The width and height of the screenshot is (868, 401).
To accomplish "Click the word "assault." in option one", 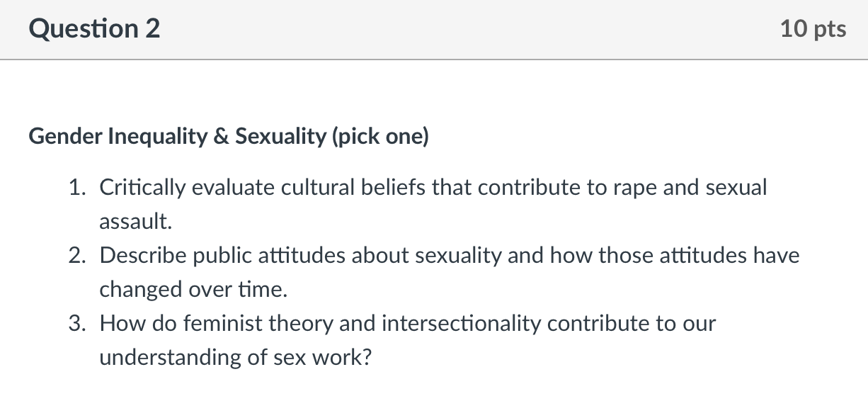I will point(135,222).
